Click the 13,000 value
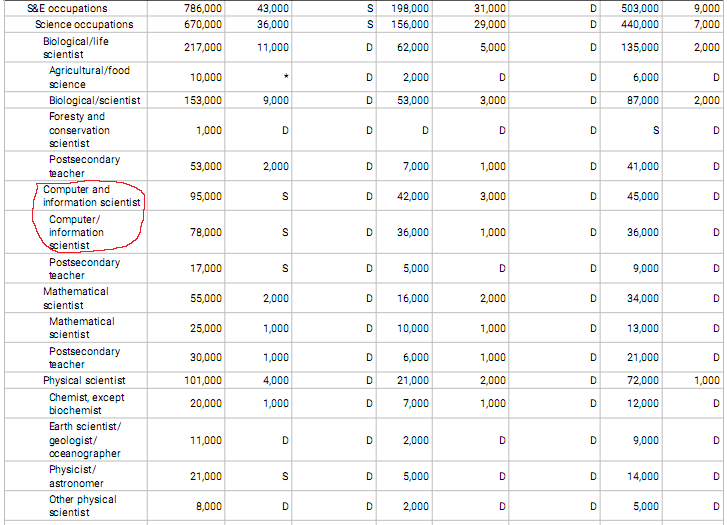Screen dimensions: 727x525 click(x=643, y=328)
